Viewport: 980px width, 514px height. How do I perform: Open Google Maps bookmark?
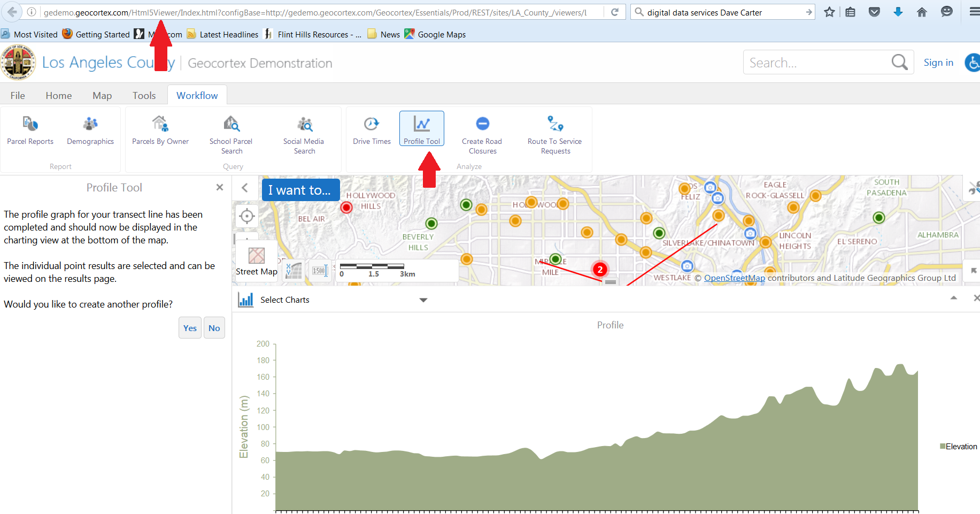tap(435, 34)
